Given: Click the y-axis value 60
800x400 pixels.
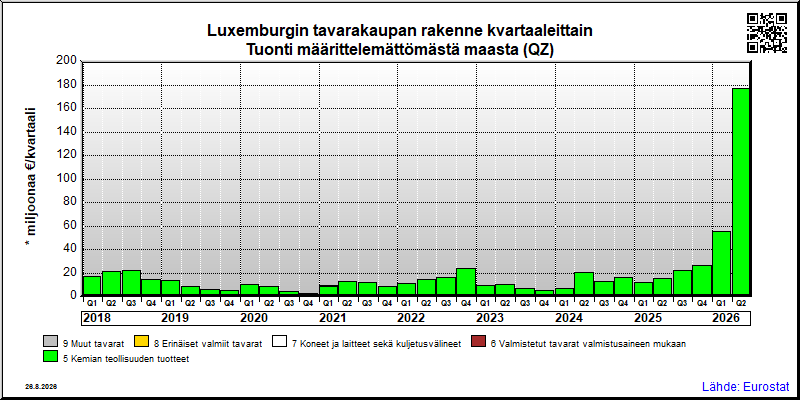Looking at the screenshot, I should coord(70,226).
